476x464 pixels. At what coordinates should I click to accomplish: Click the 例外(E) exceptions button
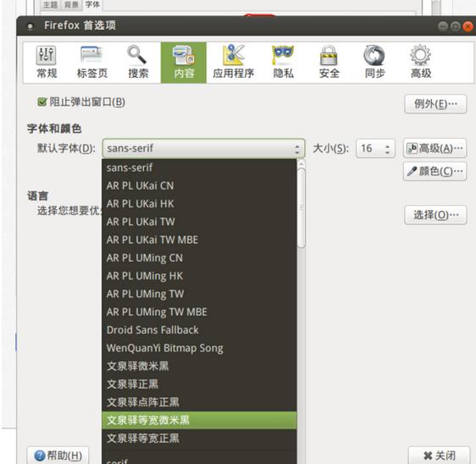[x=435, y=104]
